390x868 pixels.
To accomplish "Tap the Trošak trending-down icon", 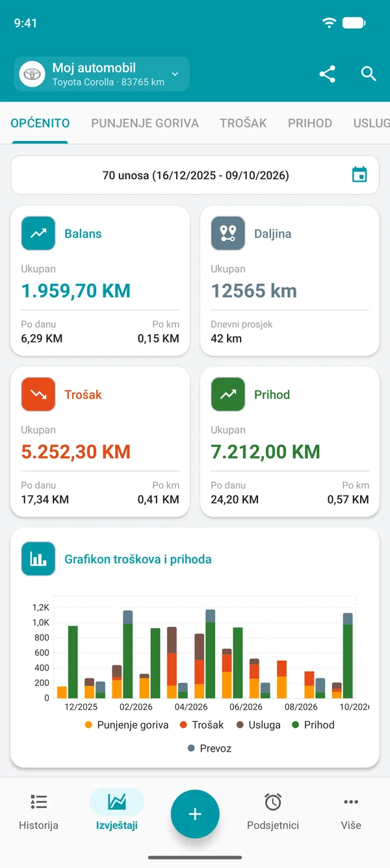I will (x=38, y=394).
